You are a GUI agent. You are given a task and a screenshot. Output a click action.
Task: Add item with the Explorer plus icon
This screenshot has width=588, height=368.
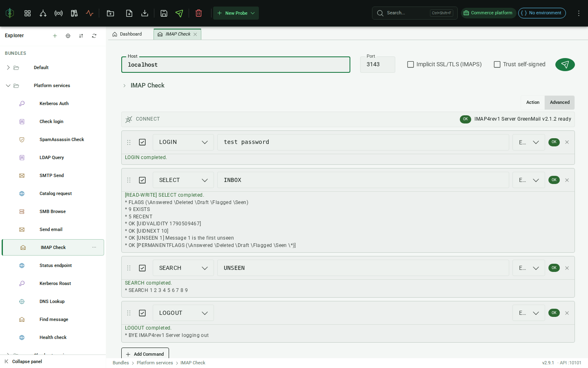pyautogui.click(x=55, y=36)
